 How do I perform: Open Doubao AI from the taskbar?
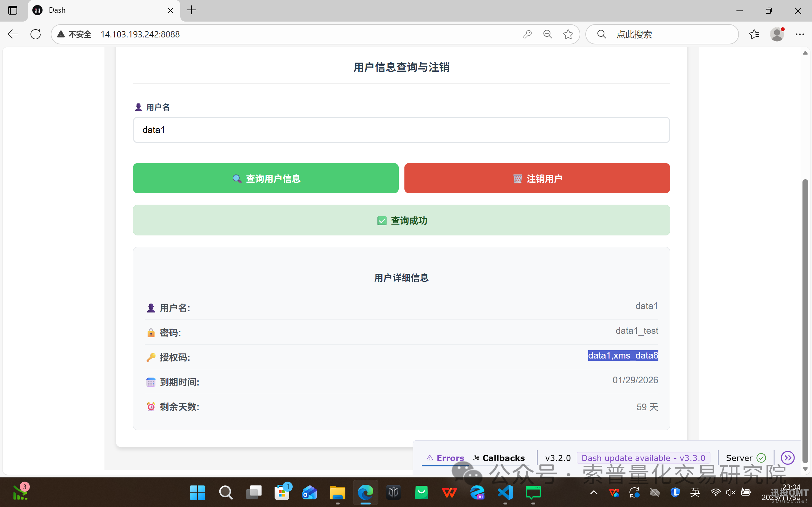[x=478, y=493]
